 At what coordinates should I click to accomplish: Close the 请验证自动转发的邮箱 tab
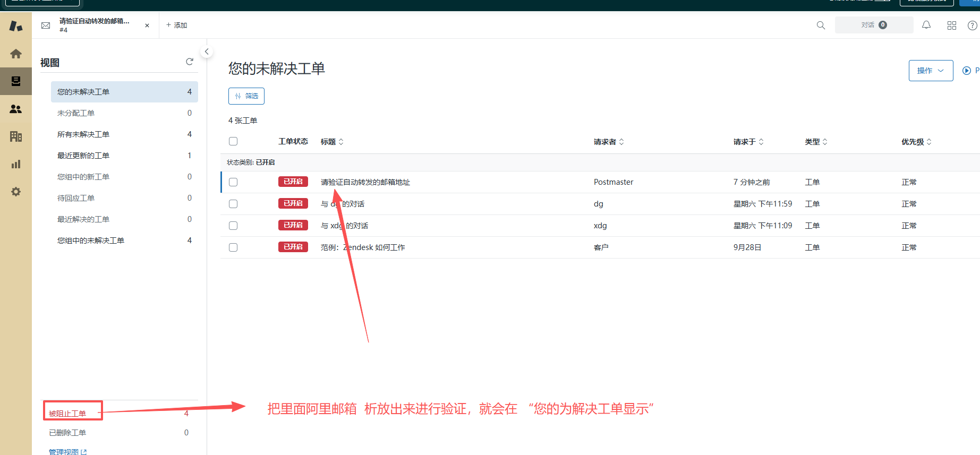(x=147, y=25)
